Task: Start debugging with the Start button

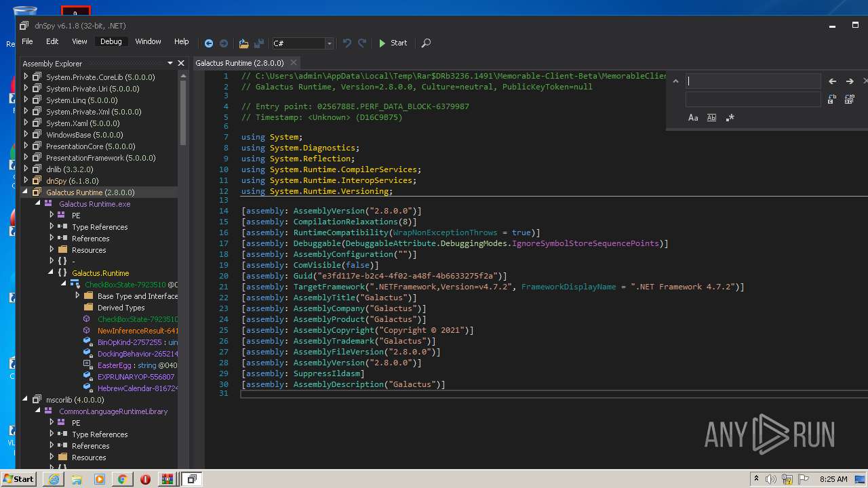Action: tap(393, 43)
